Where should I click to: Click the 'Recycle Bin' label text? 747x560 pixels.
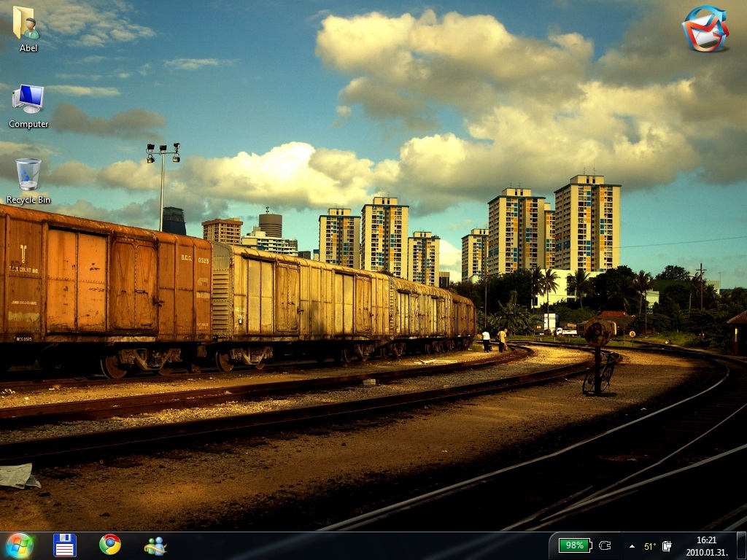click(28, 200)
